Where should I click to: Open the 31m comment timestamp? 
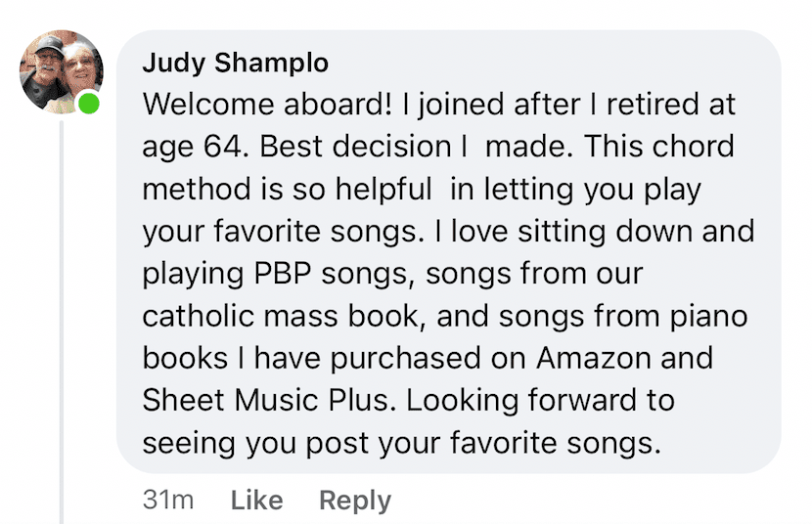coord(168,501)
